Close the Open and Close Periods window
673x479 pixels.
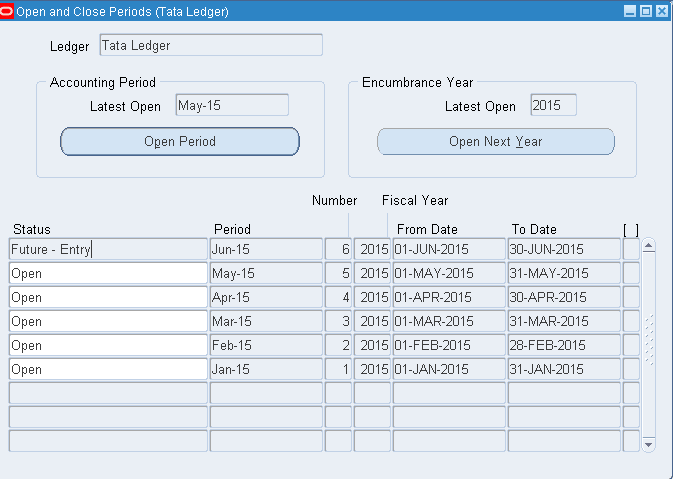click(662, 12)
